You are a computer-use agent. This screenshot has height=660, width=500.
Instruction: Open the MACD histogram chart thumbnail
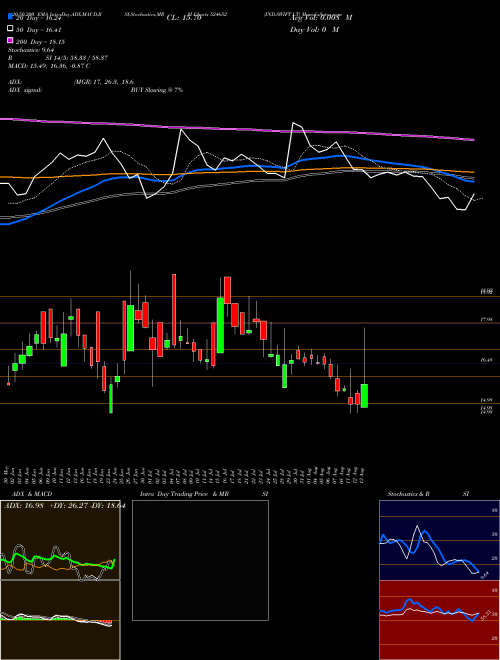[60, 620]
